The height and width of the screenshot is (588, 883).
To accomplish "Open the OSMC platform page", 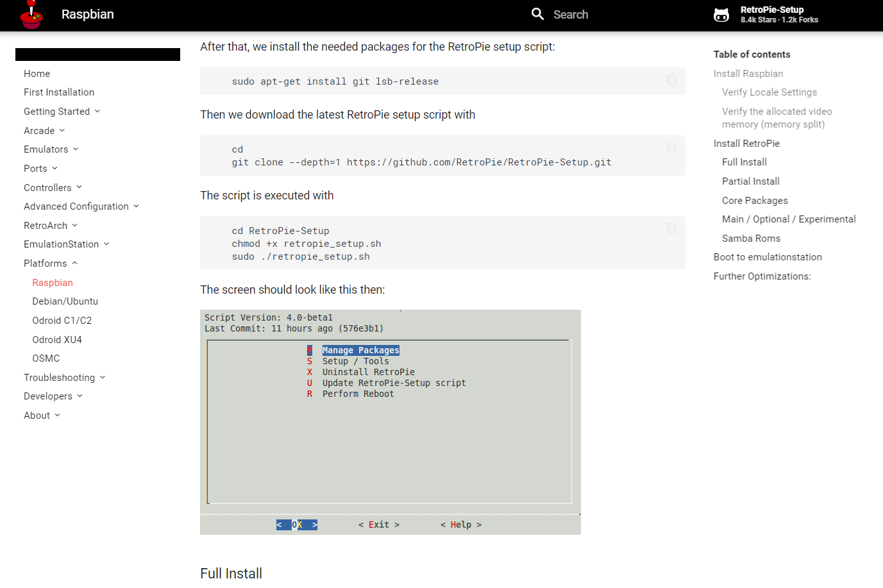I will click(46, 358).
